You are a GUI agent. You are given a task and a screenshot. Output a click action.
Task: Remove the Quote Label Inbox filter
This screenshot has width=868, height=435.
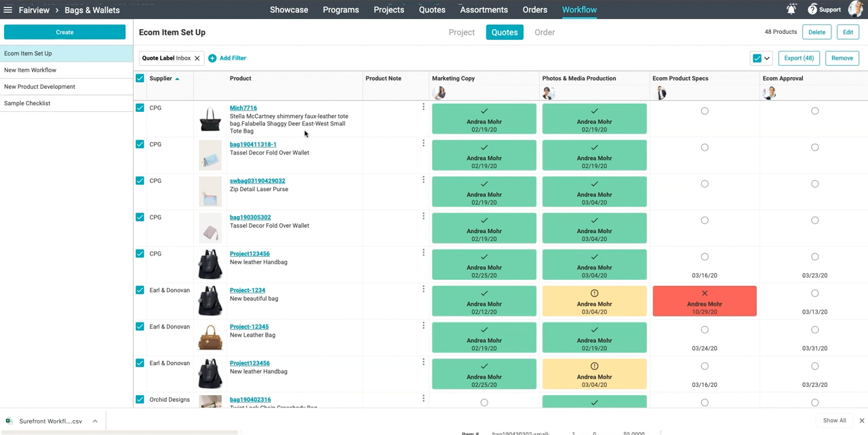coord(197,58)
